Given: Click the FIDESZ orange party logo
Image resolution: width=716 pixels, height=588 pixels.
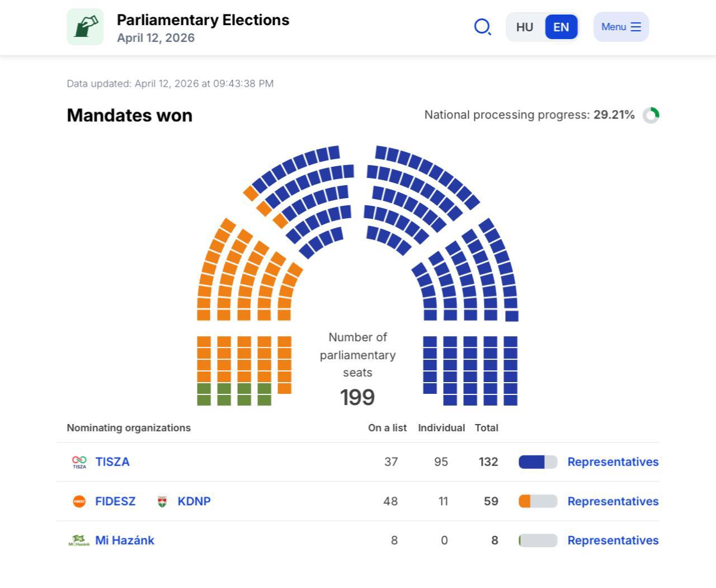Looking at the screenshot, I should pyautogui.click(x=79, y=501).
